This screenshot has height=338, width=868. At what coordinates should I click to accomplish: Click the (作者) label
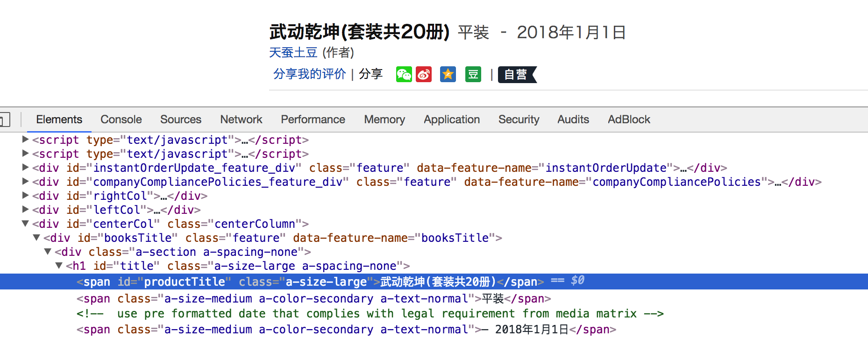[x=338, y=52]
